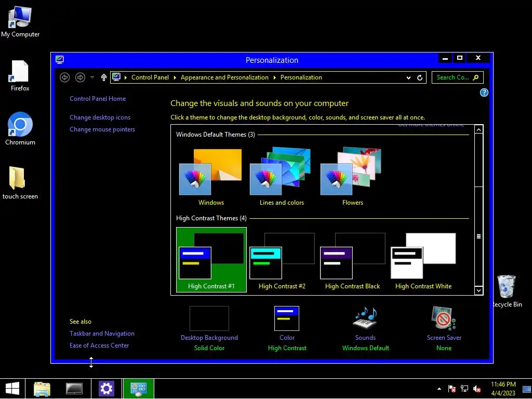Image resolution: width=532 pixels, height=399 pixels.
Task: Expand the chevron after Control Panel breadcrumb
Action: pyautogui.click(x=175, y=78)
